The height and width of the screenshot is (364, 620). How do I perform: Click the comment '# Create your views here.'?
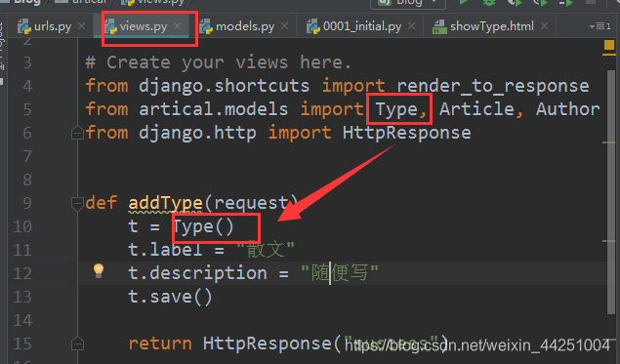pos(219,62)
